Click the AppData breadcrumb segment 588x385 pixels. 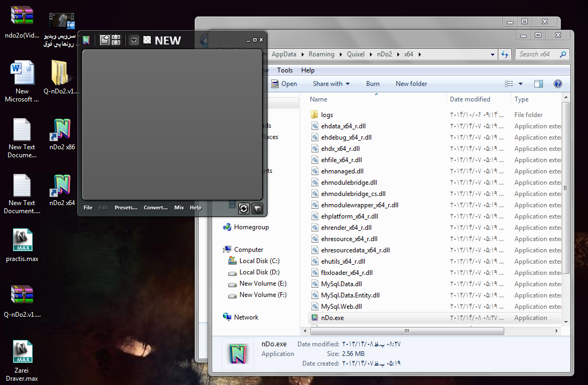pos(284,54)
